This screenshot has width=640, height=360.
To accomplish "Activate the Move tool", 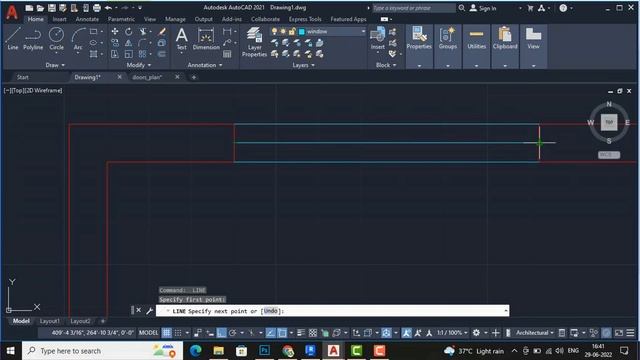I will coord(115,31).
